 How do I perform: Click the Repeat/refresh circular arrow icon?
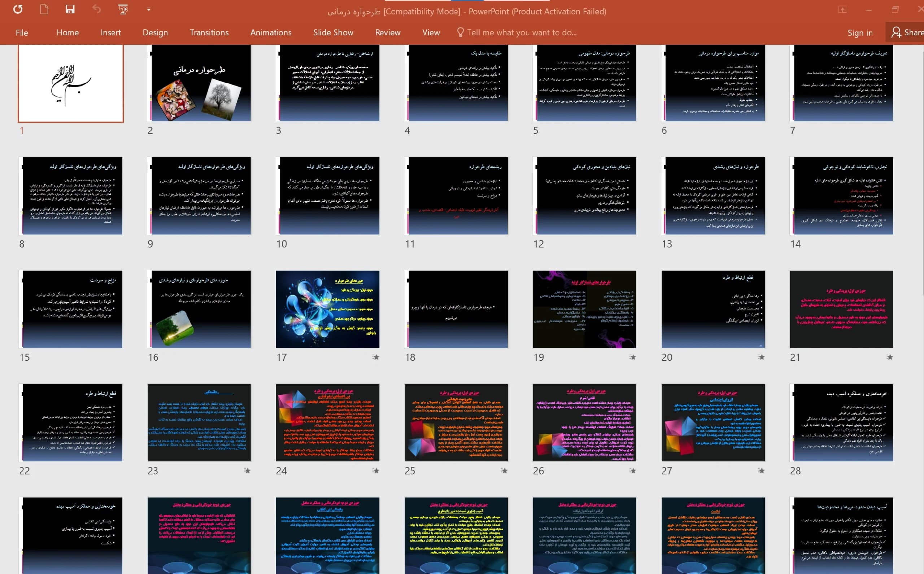[18, 9]
